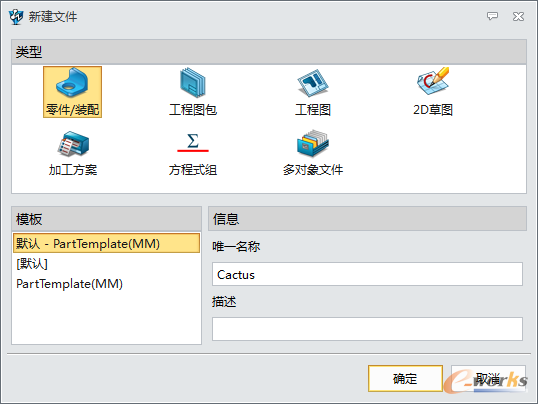Image resolution: width=538 pixels, height=404 pixels.
Task: Select the 工程图 drawing sheet icon
Action: (313, 83)
